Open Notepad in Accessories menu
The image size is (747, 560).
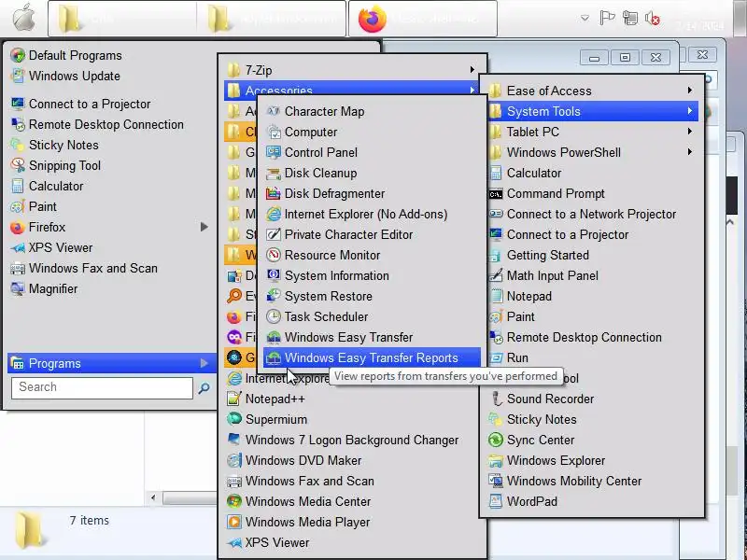pos(592,296)
